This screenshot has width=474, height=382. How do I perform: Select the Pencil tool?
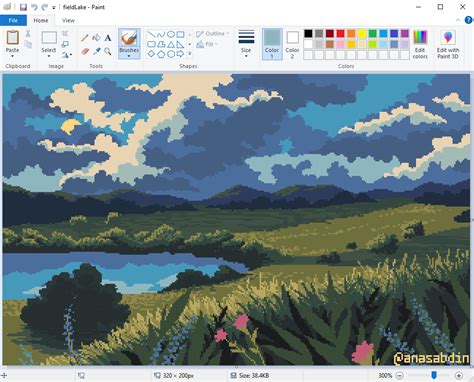point(85,38)
